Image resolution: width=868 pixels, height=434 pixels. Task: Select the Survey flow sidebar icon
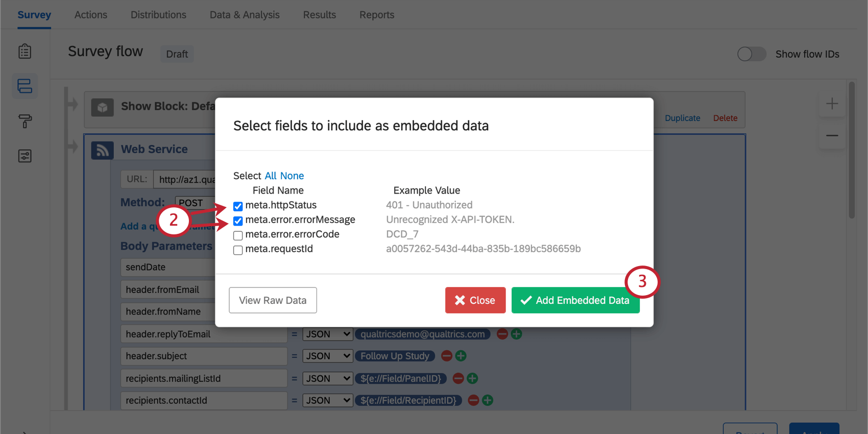point(25,86)
